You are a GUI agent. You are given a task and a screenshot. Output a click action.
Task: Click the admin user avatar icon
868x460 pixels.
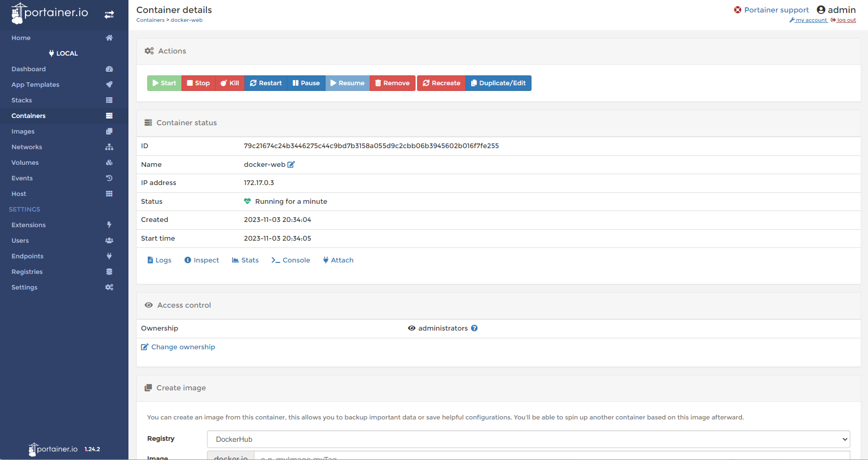click(821, 10)
